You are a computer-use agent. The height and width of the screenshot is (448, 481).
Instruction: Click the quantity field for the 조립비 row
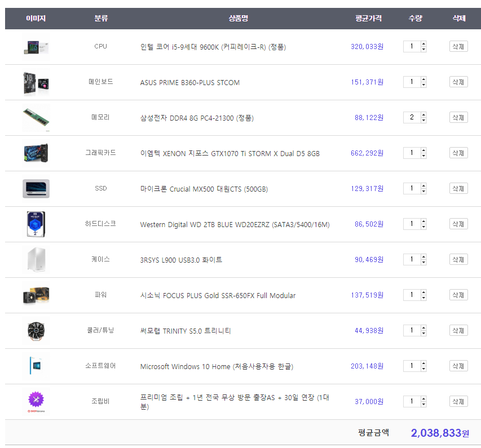coord(412,401)
